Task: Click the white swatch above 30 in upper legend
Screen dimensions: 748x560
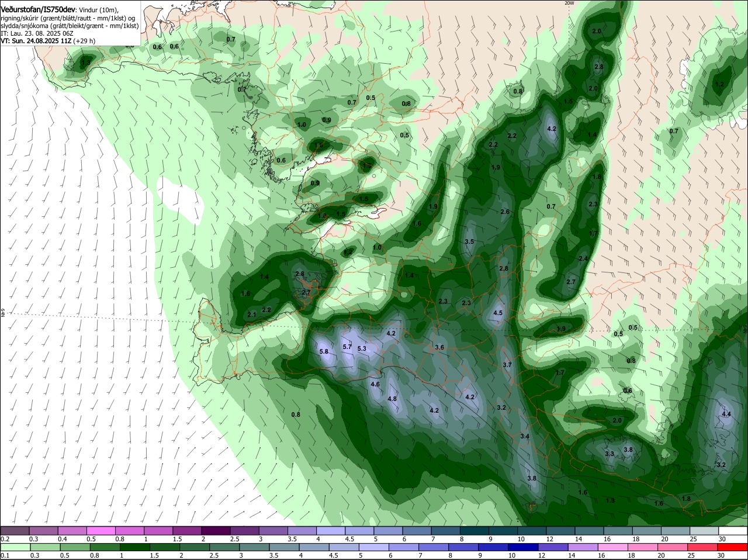Action: 733,531
